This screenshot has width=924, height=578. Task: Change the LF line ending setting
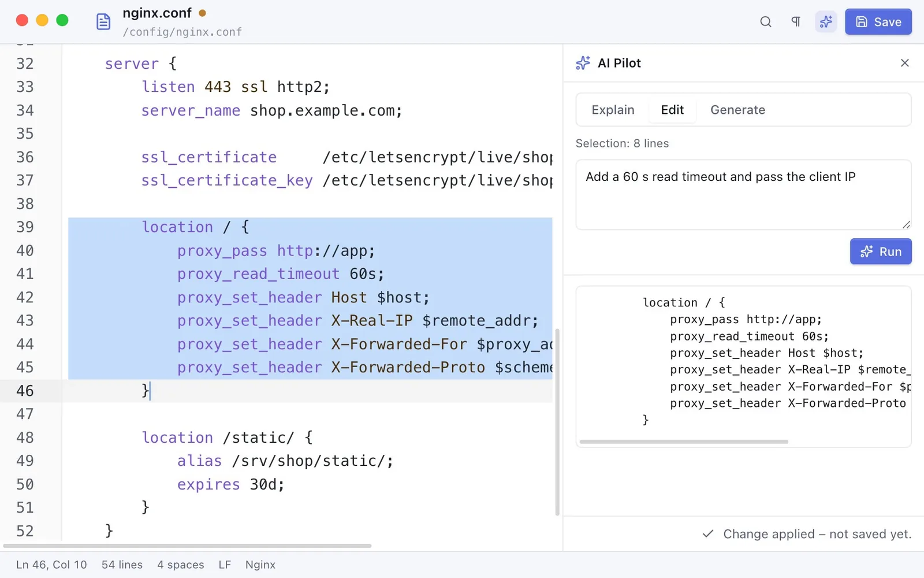point(225,565)
